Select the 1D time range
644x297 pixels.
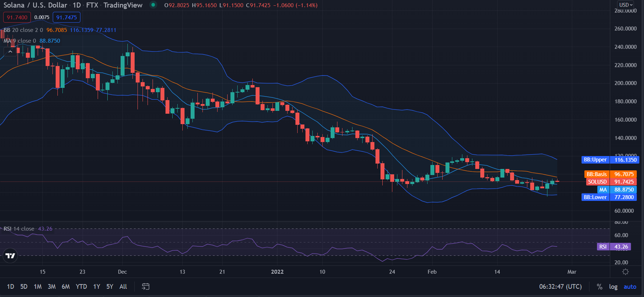tap(10, 287)
